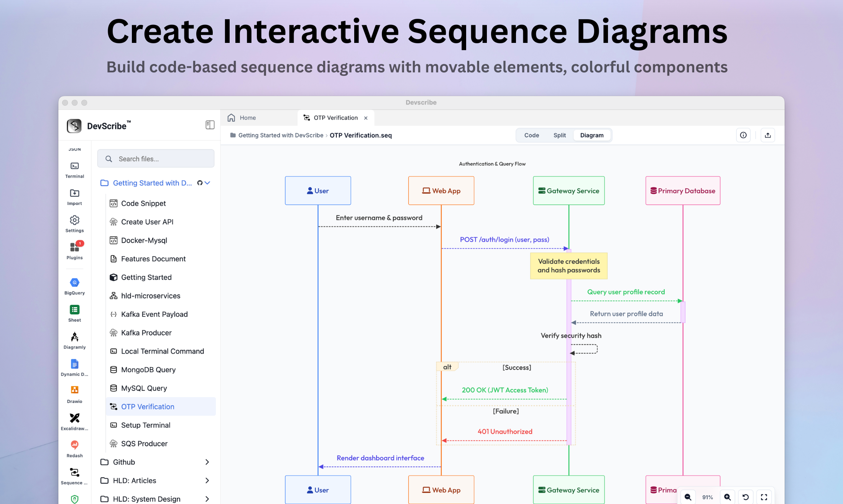
Task: Switch to Split view
Action: 559,135
